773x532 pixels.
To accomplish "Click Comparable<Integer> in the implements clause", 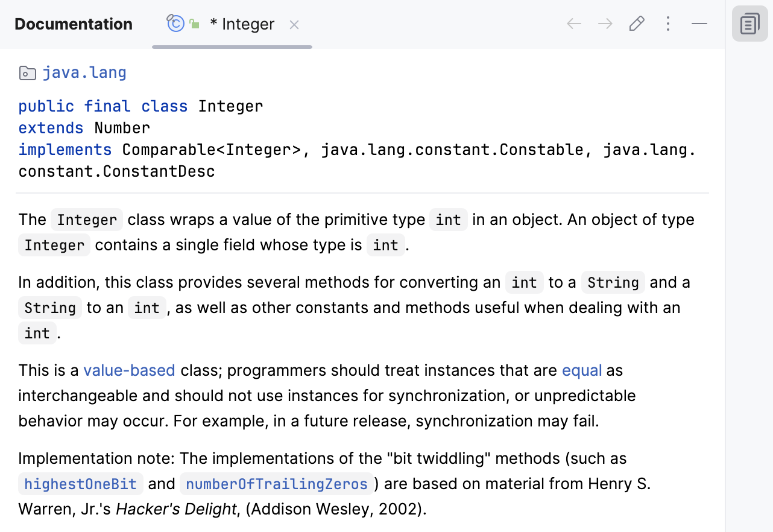I will 212,150.
